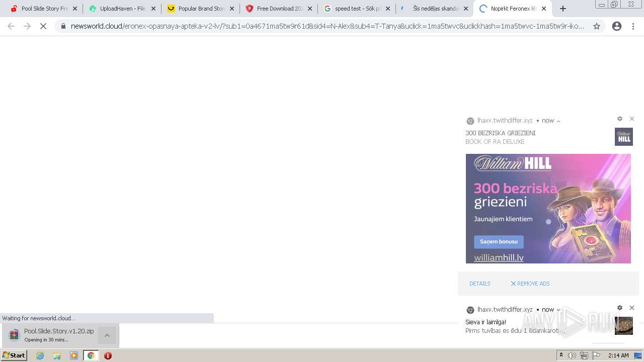Open Action Center flag icon
The height and width of the screenshot is (362, 644).
tap(596, 355)
